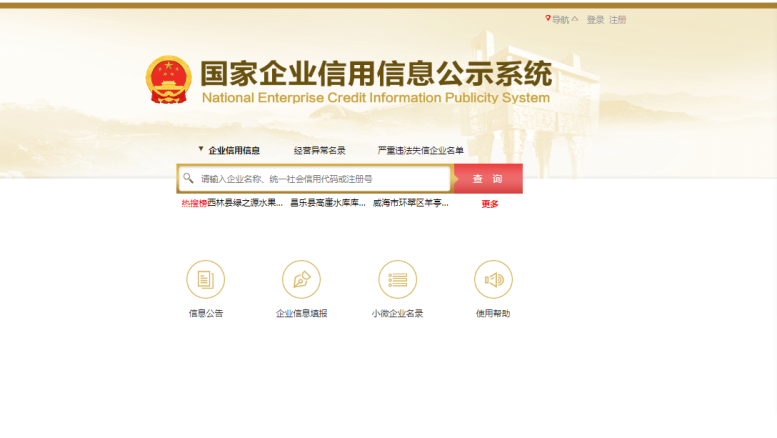Select the 小微企业名录 list icon
Viewport: 777px width, 438px height.
[x=397, y=280]
